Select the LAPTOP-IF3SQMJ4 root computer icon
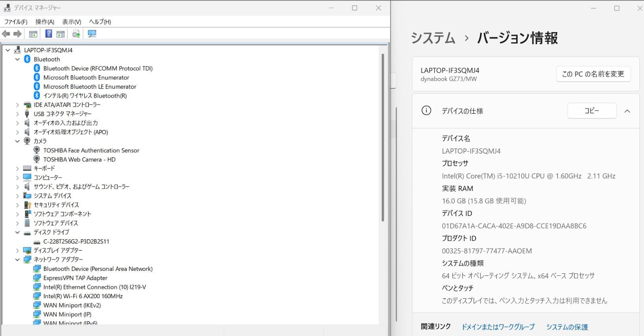 17,50
